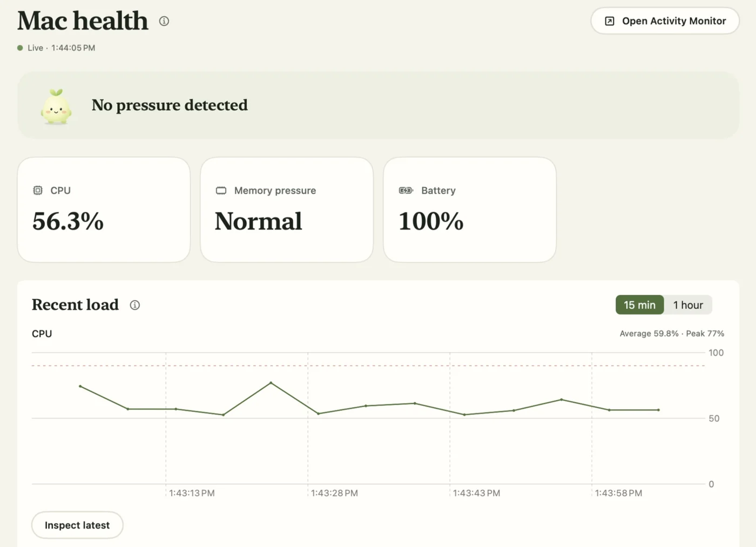Click the 1:43:43 PM axis label
This screenshot has height=547, width=756.
[476, 493]
